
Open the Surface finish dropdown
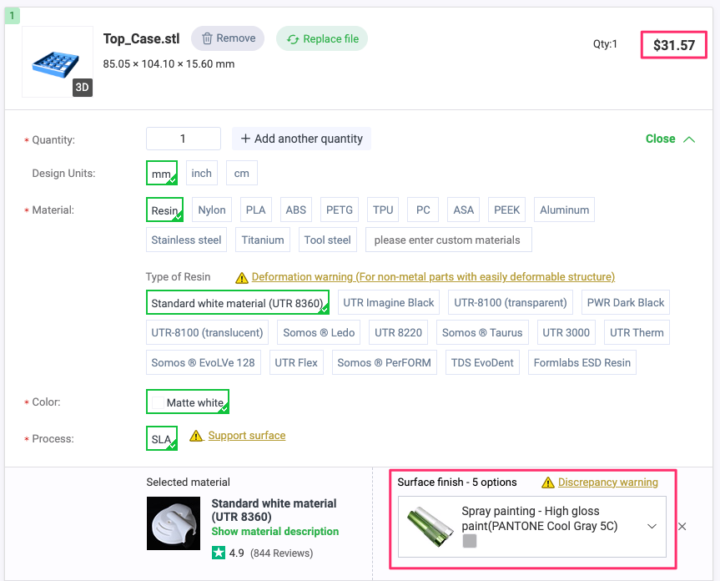pos(652,526)
